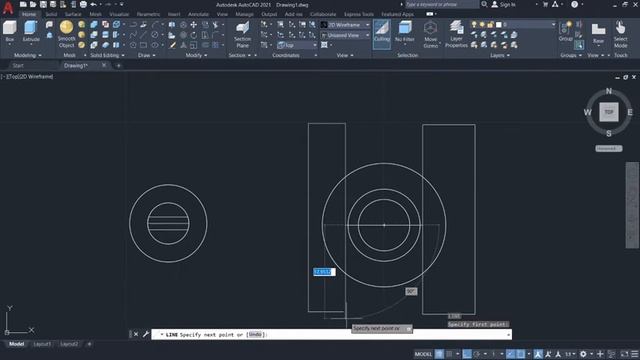Open the Home ribbon tab

tap(29, 14)
